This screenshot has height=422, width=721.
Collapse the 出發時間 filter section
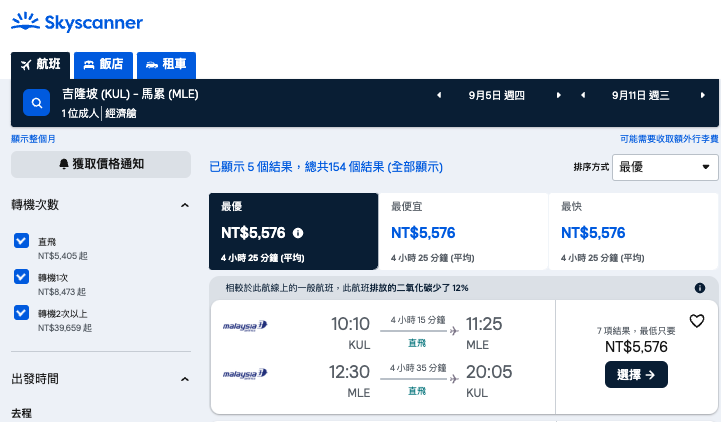[x=185, y=379]
